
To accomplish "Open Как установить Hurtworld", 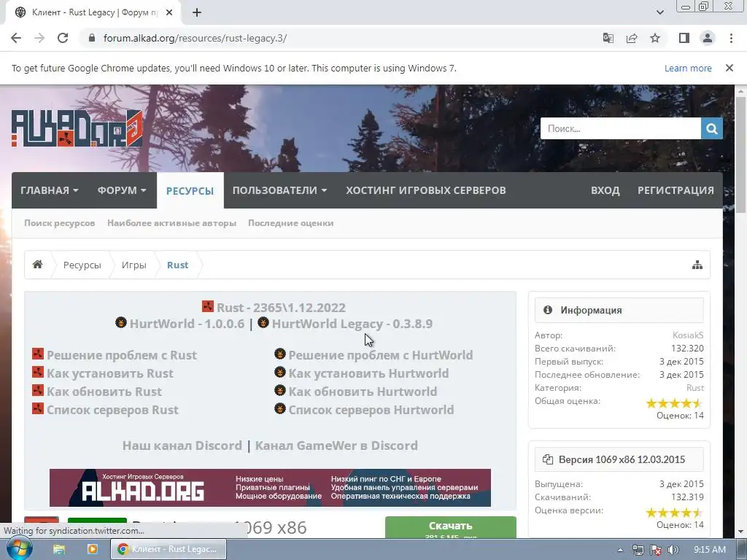I will (x=368, y=373).
